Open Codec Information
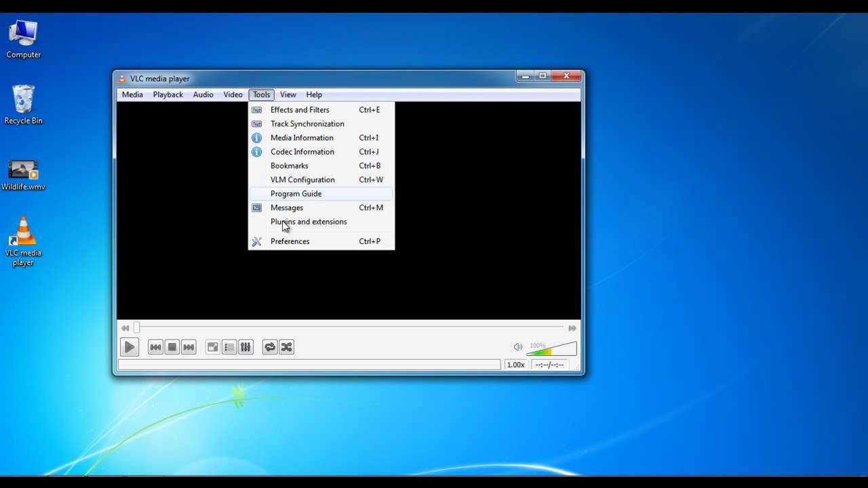The width and height of the screenshot is (868, 488). click(302, 151)
